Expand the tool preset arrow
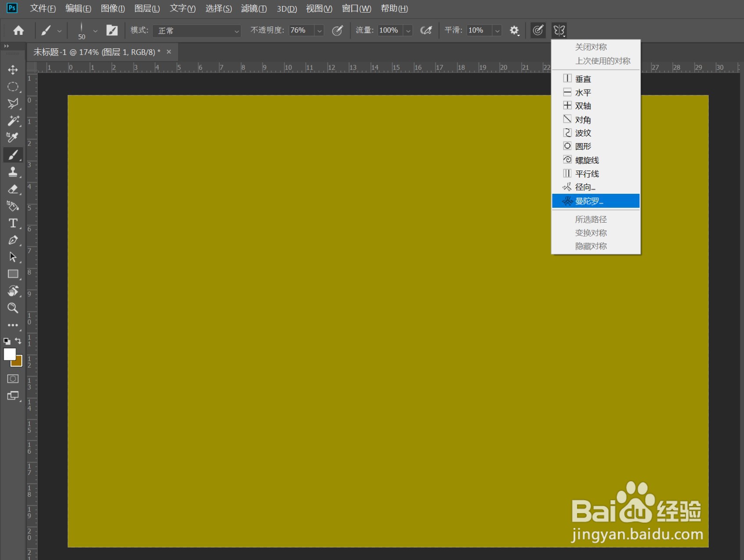 pyautogui.click(x=59, y=31)
